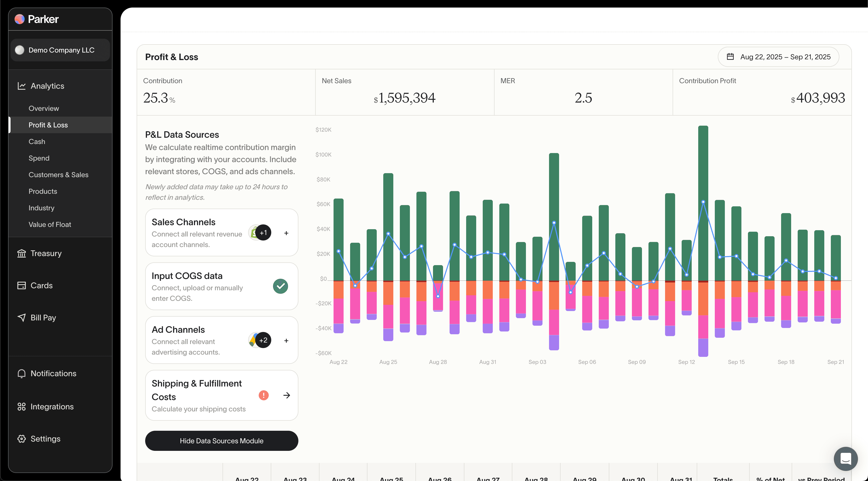Click the Cards icon in sidebar

pos(22,285)
